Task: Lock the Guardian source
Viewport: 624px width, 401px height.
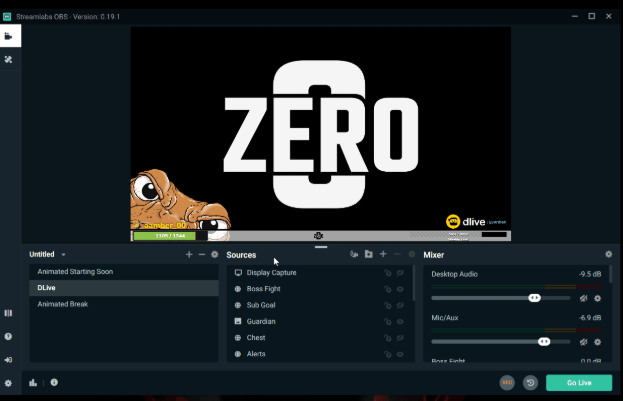Action: tap(388, 322)
